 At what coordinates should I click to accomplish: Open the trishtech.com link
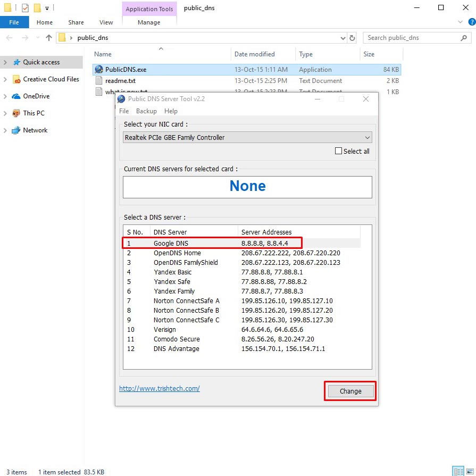(x=160, y=388)
